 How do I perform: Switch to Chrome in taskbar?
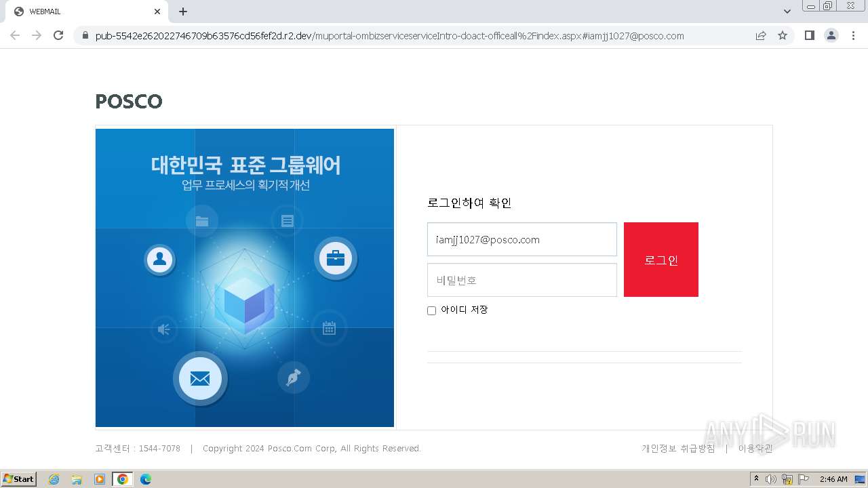(x=123, y=479)
